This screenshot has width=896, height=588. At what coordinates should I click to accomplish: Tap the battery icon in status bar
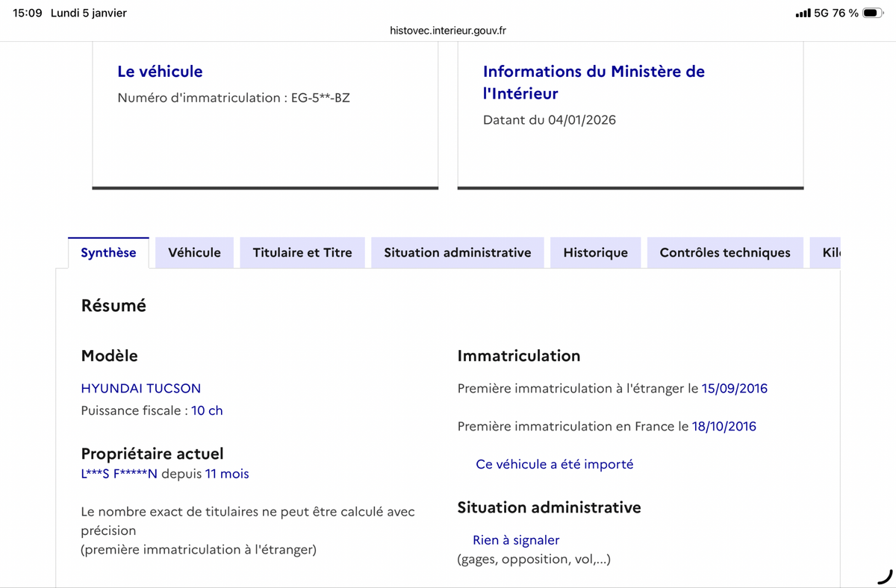click(x=873, y=13)
